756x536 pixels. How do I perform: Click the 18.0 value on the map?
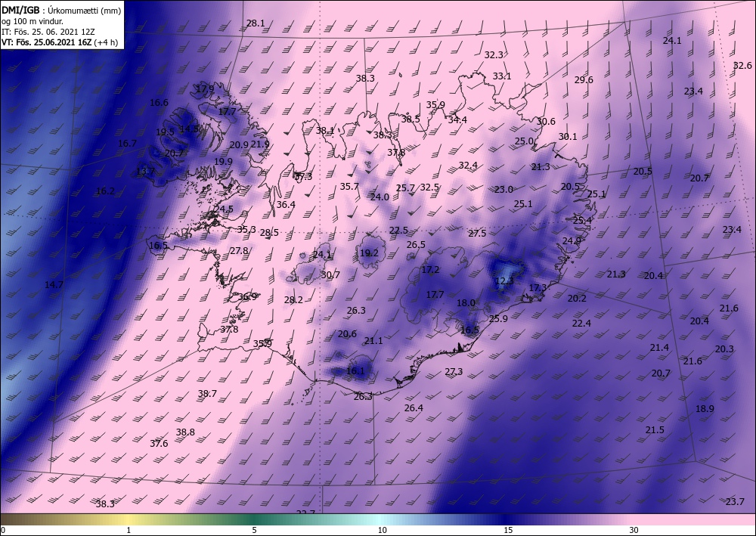point(466,303)
